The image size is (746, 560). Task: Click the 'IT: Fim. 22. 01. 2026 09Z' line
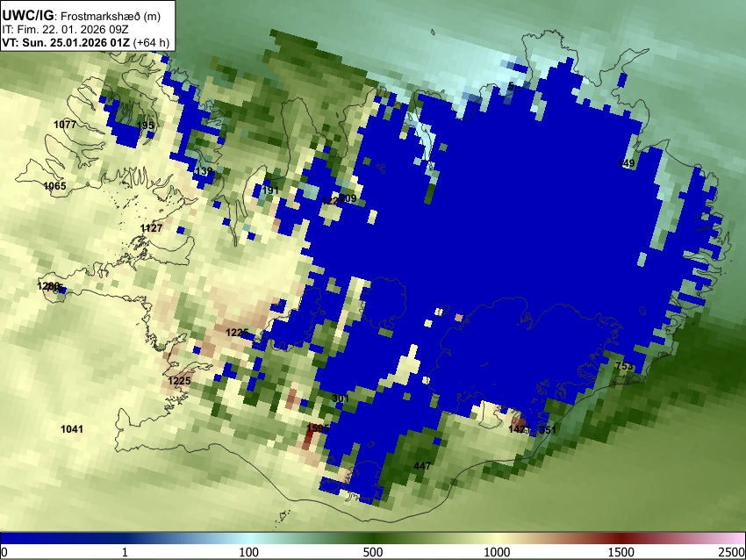click(65, 30)
